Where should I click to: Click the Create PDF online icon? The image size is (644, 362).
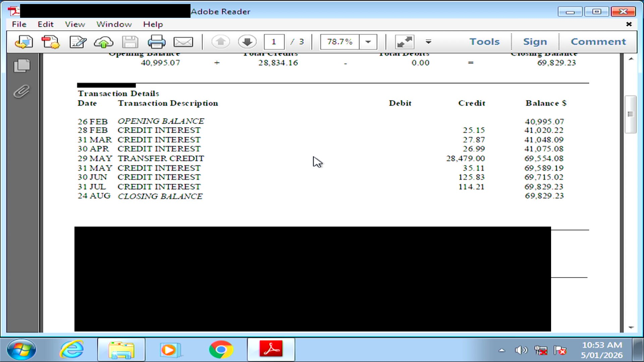pos(50,42)
